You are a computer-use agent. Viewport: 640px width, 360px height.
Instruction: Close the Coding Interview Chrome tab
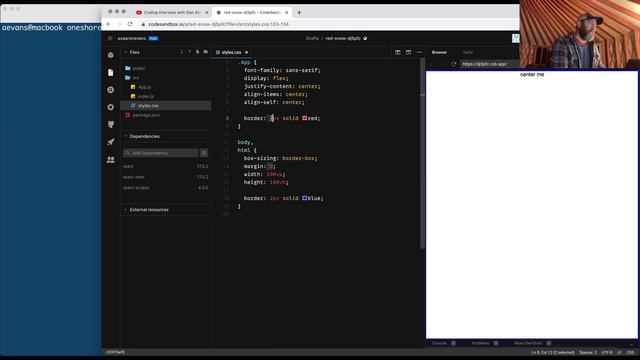click(207, 13)
